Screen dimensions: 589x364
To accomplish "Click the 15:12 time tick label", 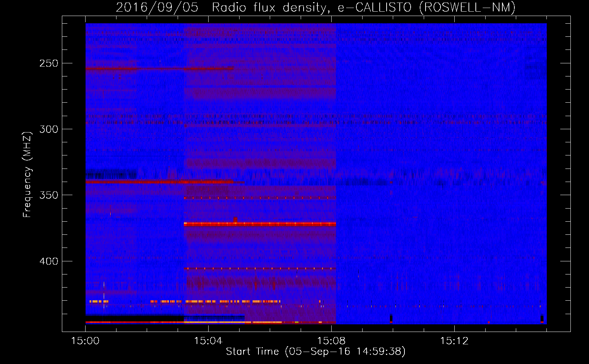I will point(454,341).
